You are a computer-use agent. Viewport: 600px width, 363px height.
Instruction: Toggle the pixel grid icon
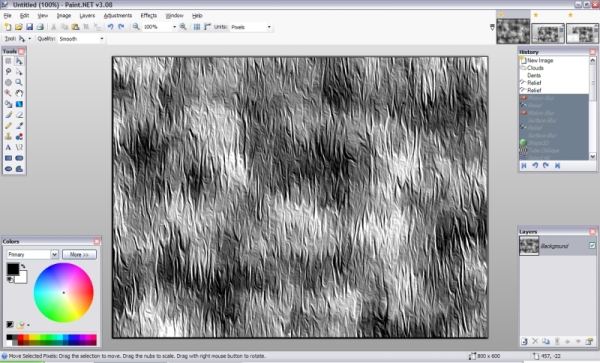point(197,27)
